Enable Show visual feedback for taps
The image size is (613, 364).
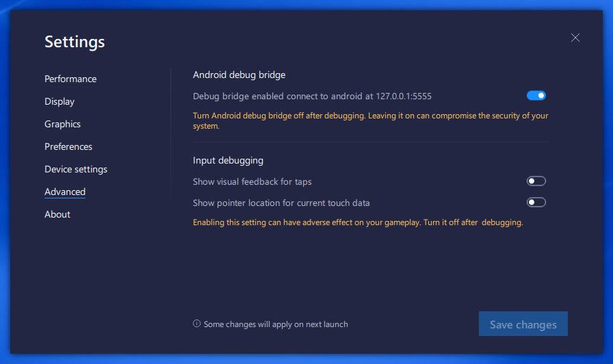click(536, 181)
